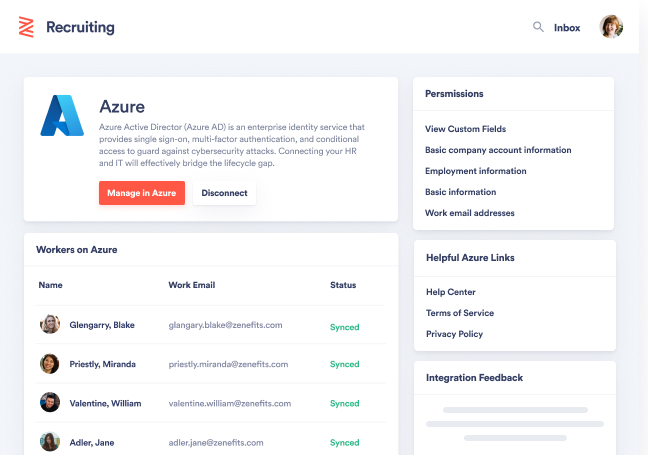
Task: Select the name Valentine, William
Action: [105, 403]
